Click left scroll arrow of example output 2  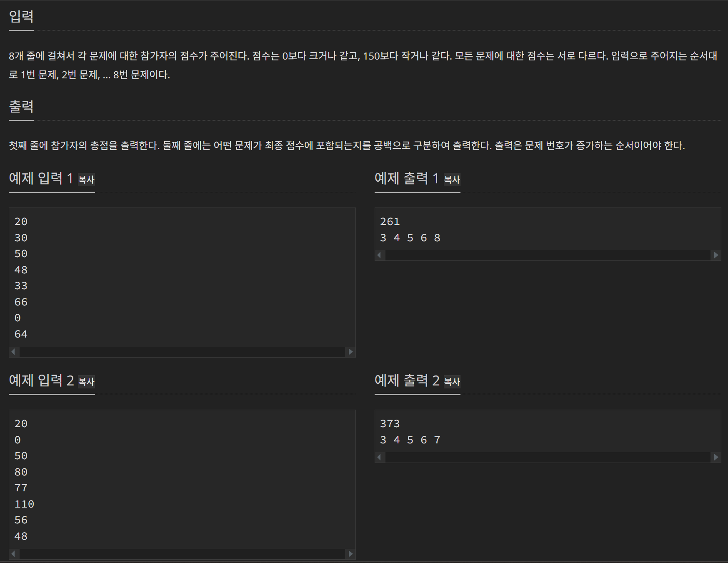point(380,457)
